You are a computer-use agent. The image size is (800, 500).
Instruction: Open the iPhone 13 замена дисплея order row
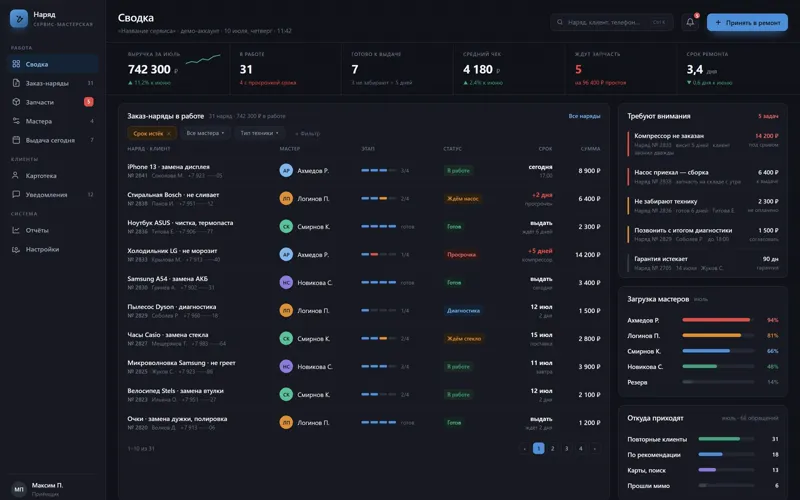[x=364, y=170]
